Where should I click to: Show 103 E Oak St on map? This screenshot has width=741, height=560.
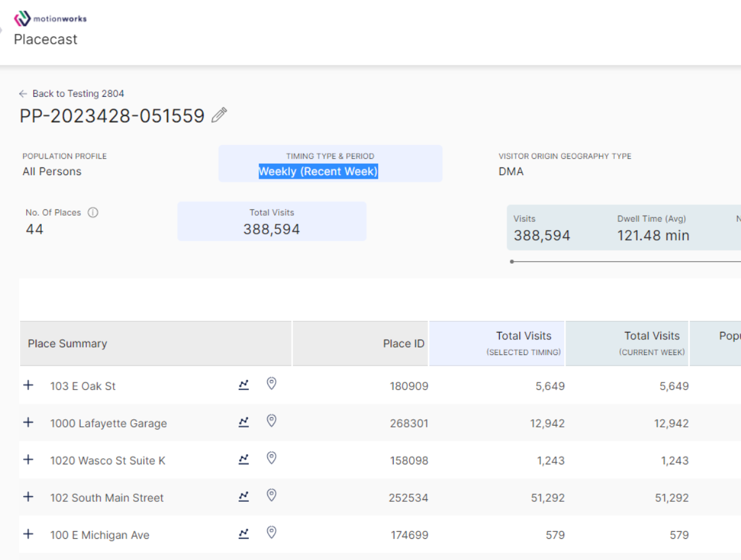coord(271,383)
